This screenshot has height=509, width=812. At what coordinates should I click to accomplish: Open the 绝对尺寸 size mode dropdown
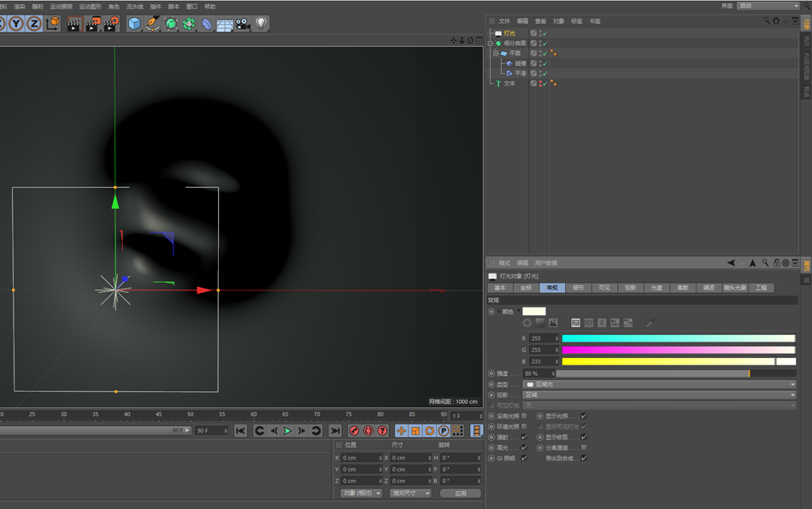tap(410, 493)
